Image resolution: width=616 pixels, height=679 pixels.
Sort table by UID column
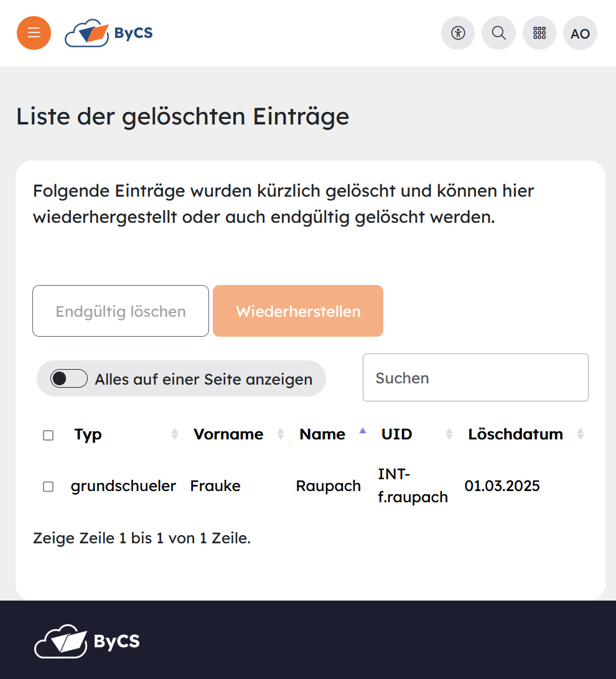coord(397,434)
